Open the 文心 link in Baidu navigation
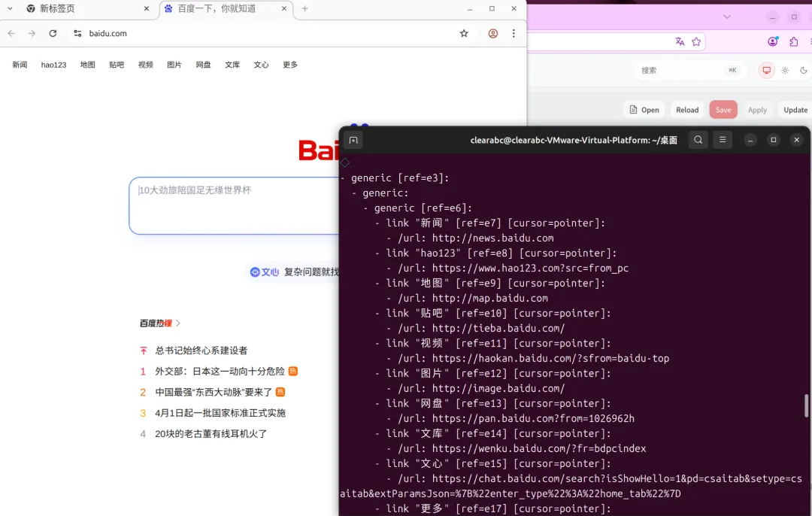The image size is (812, 516). coord(261,65)
